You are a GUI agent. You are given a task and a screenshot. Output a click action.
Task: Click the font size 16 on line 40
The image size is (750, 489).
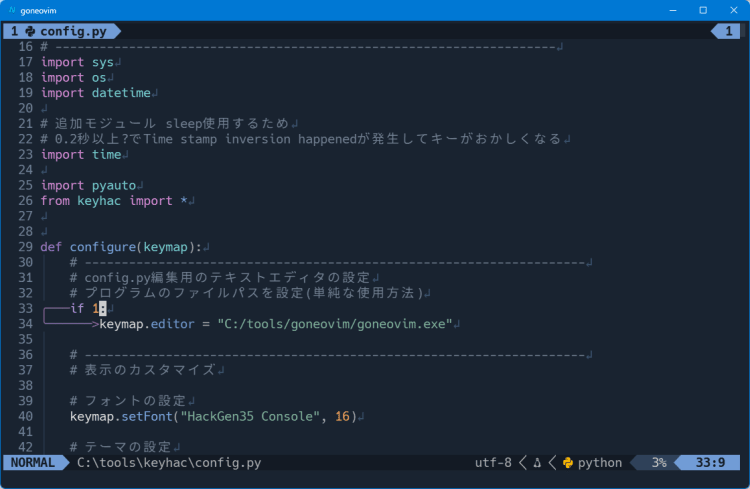[x=342, y=416]
